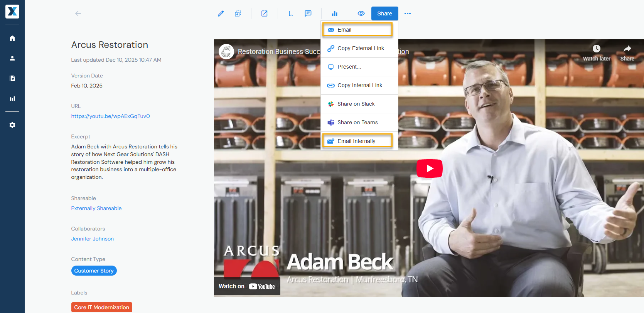The width and height of the screenshot is (644, 313).
Task: Open the analytics sidebar icon
Action: (x=12, y=99)
